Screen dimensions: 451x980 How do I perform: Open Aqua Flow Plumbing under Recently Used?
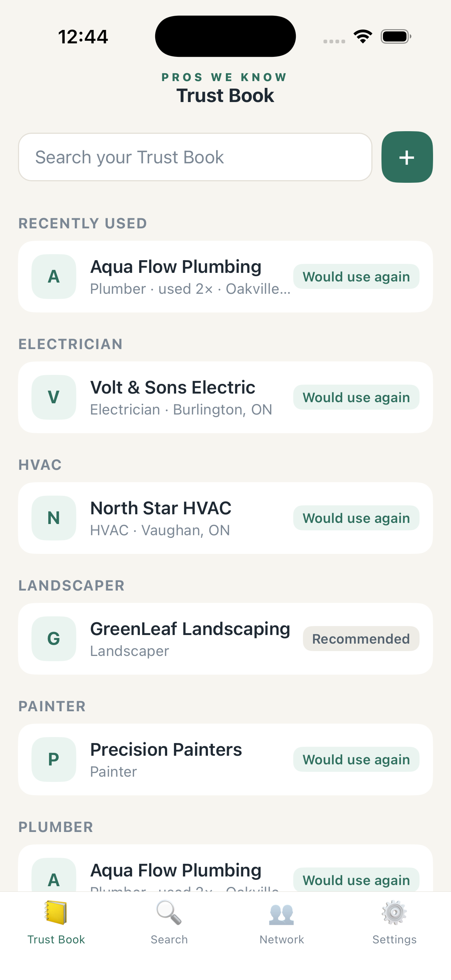point(225,277)
